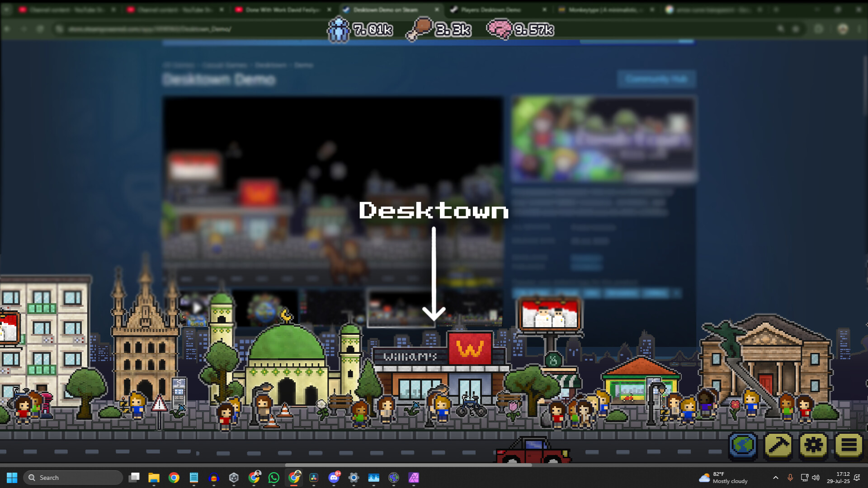Open the world map globe icon in Desktown

point(743,446)
